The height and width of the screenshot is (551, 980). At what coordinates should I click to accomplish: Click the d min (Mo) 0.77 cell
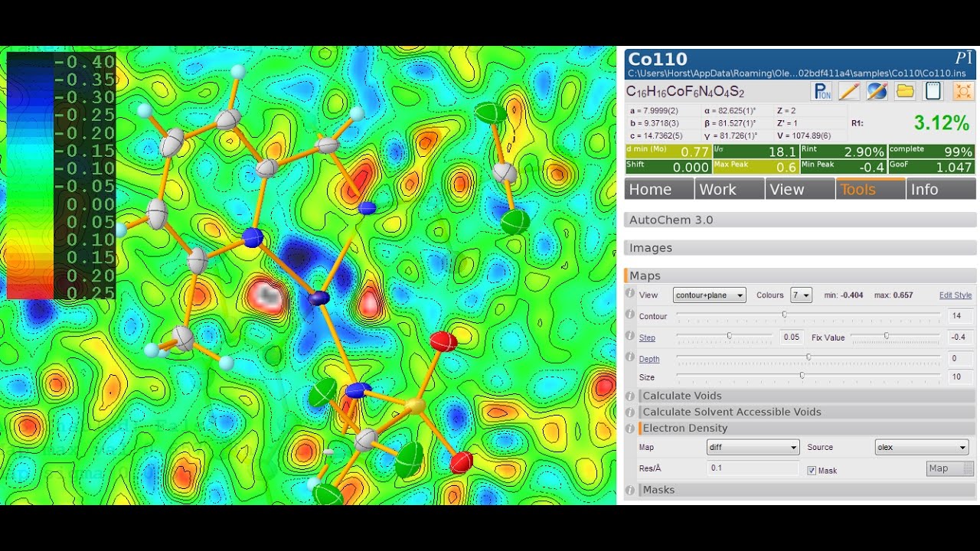point(668,152)
